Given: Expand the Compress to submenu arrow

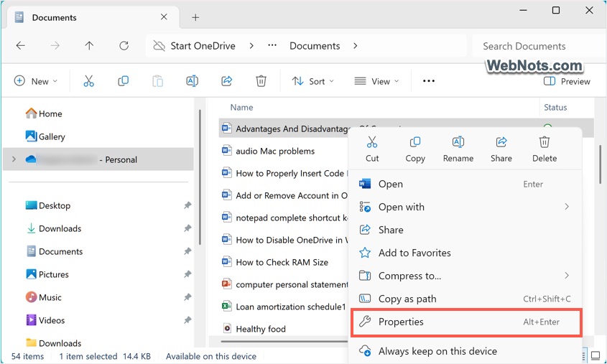Looking at the screenshot, I should 566,276.
